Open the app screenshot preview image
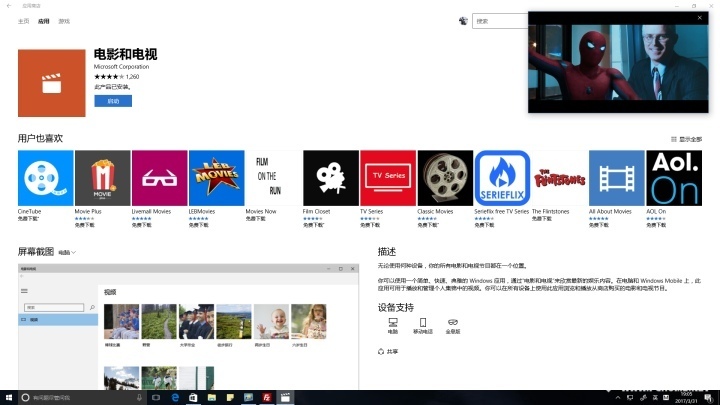 point(188,326)
